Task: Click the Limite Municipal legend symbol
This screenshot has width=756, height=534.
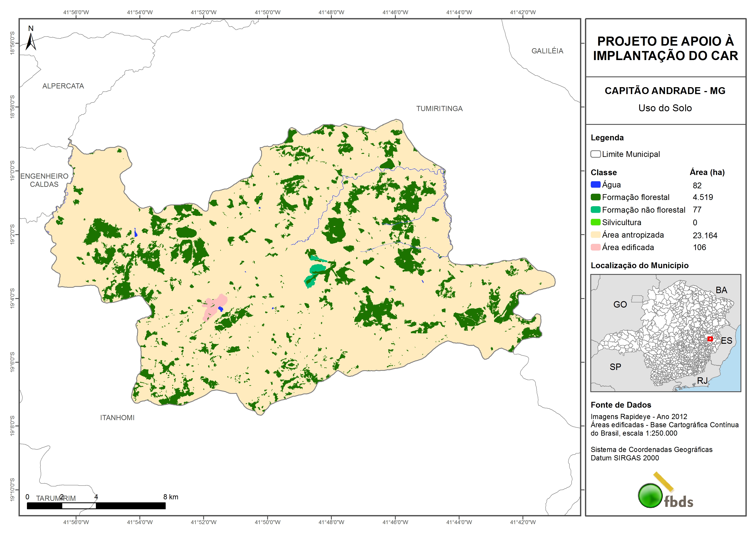Action: click(x=595, y=154)
